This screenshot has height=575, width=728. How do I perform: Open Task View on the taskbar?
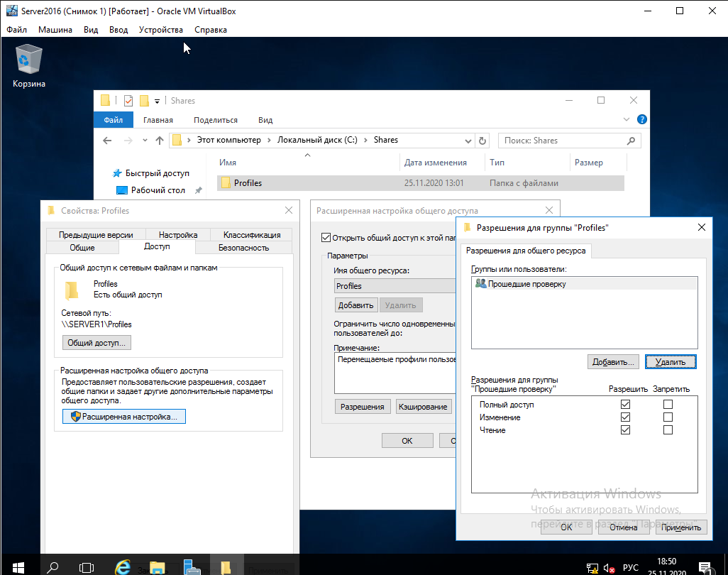tap(87, 566)
